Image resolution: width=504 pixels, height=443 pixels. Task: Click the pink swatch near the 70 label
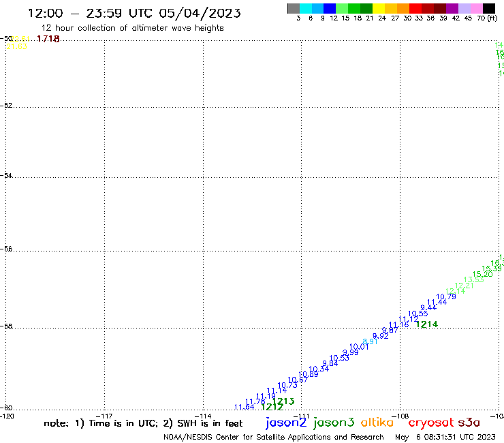[476, 8]
